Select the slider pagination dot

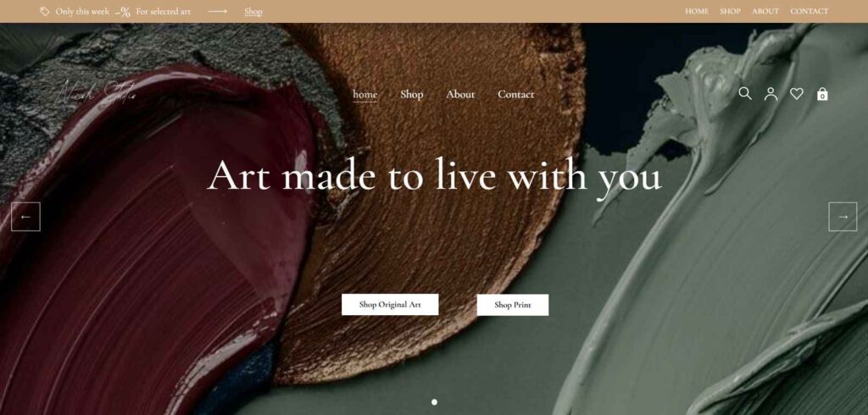[x=434, y=402]
